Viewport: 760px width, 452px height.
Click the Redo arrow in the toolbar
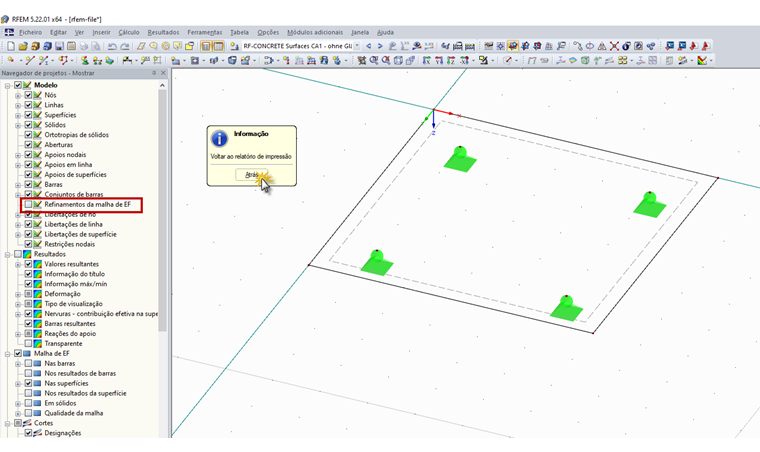pos(125,46)
